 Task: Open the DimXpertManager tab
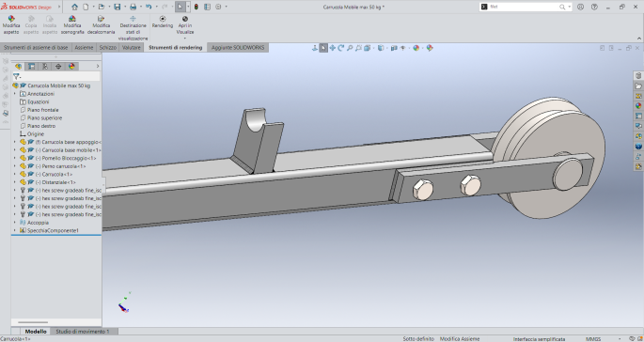pyautogui.click(x=58, y=66)
